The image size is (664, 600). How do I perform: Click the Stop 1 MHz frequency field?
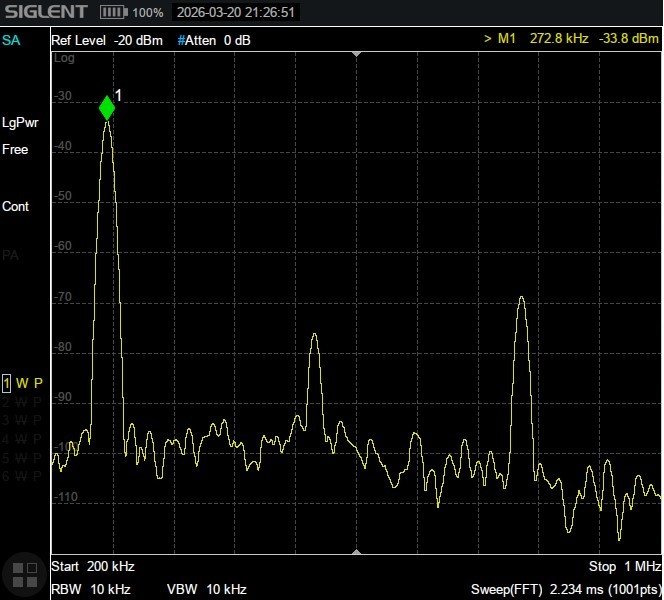[x=625, y=567]
